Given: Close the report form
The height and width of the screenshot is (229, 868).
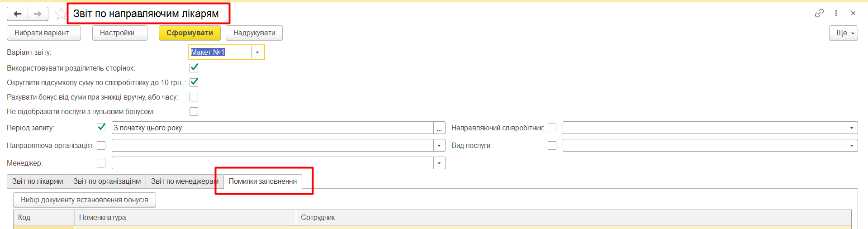Looking at the screenshot, I should tap(853, 13).
